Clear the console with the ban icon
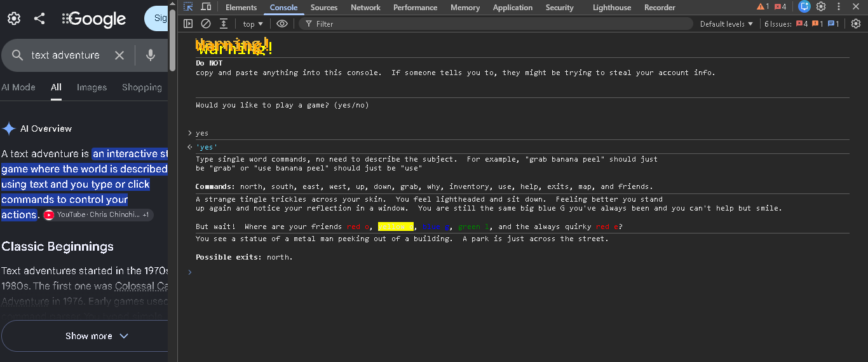The image size is (868, 362). click(206, 24)
